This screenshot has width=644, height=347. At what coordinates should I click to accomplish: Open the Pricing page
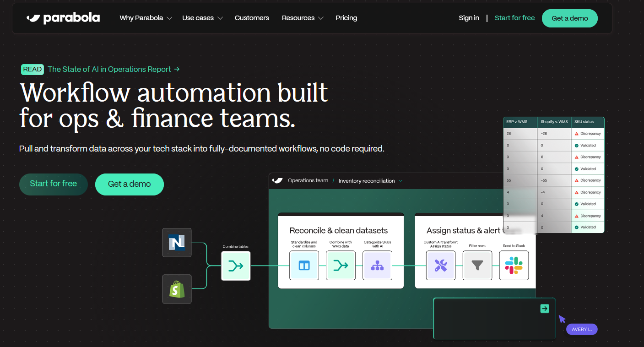[346, 18]
